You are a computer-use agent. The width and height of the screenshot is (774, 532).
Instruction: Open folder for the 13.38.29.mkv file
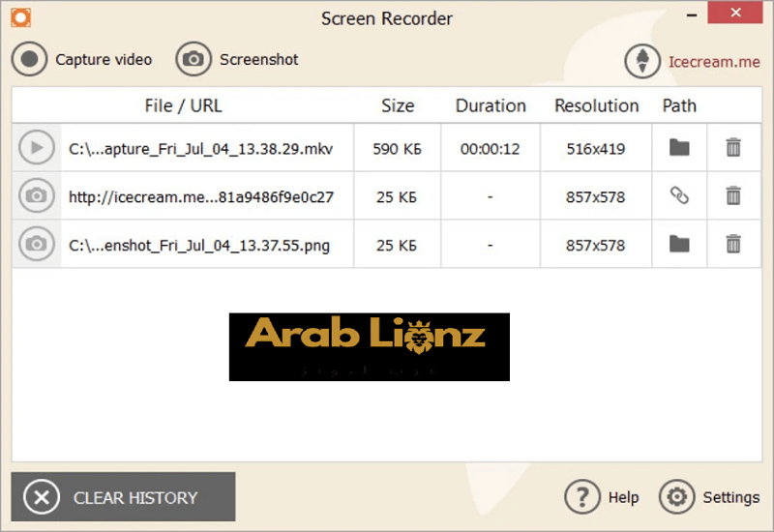(x=679, y=148)
